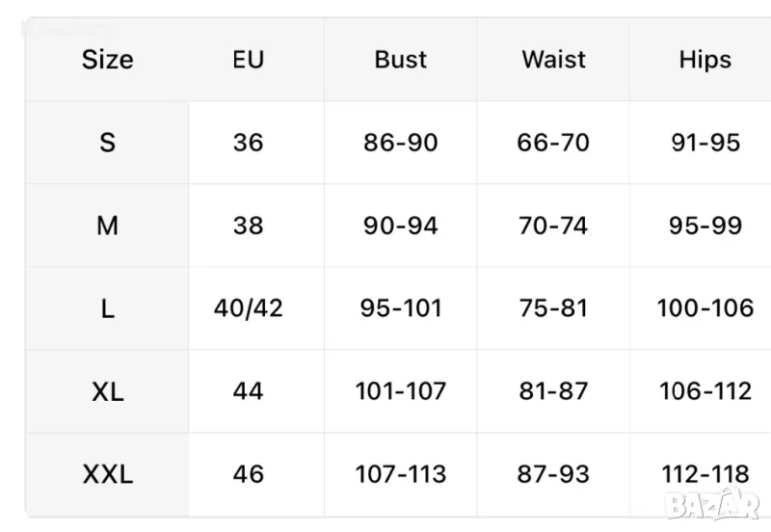Viewport: 771px width, 532px height.
Task: Select the Waist column header
Action: [553, 60]
